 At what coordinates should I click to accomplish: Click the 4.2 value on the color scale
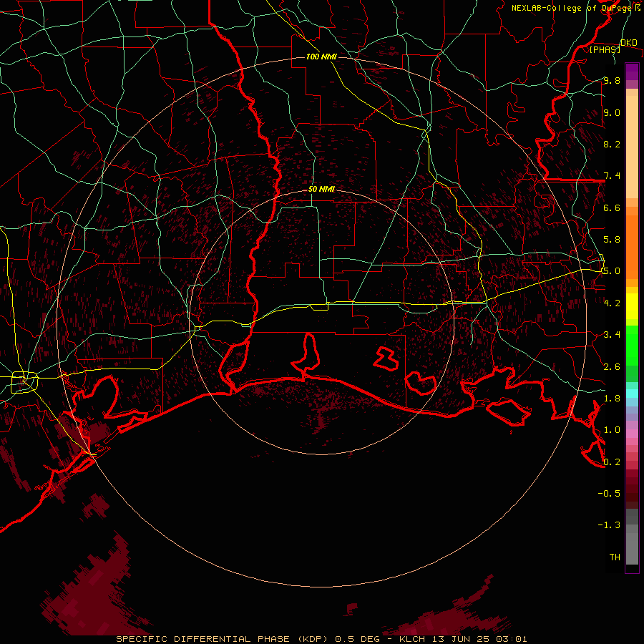612,303
